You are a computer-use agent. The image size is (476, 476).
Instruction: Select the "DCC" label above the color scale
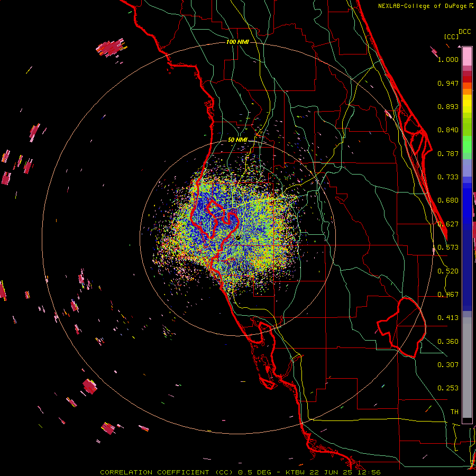(x=464, y=32)
